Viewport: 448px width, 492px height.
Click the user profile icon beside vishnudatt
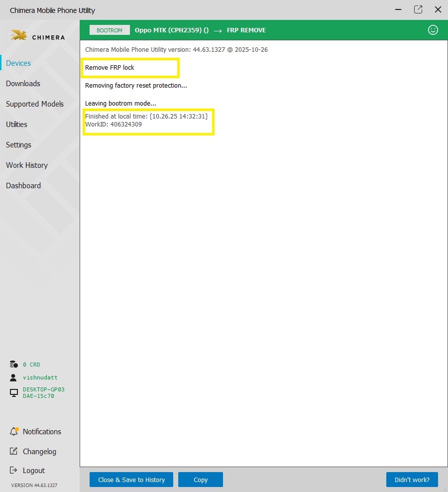(13, 377)
